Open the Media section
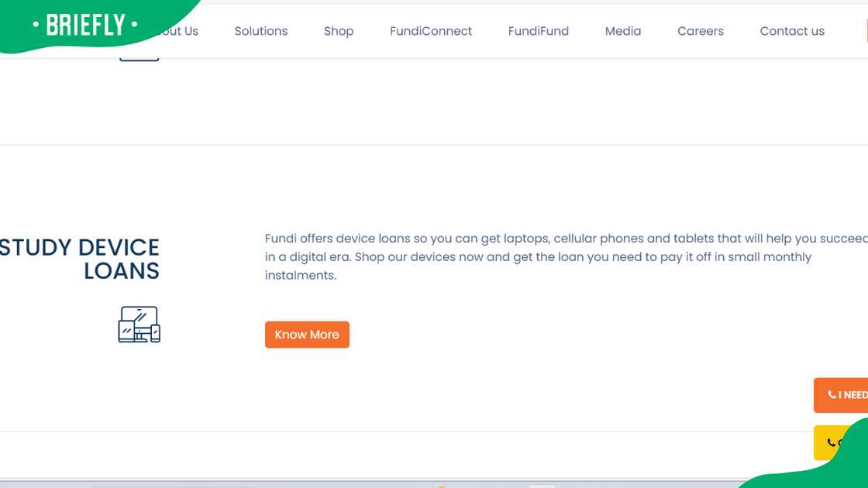This screenshot has height=488, width=868. tap(622, 31)
